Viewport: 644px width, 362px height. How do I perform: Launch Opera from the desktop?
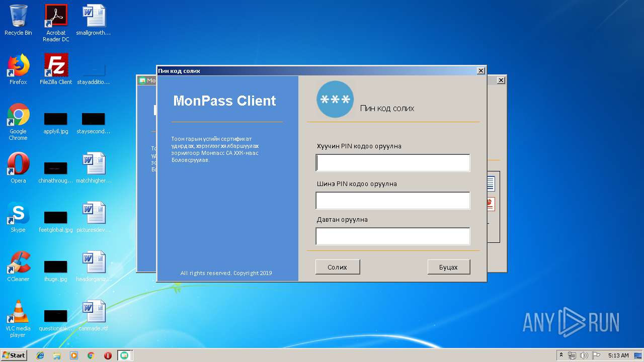pyautogui.click(x=18, y=168)
